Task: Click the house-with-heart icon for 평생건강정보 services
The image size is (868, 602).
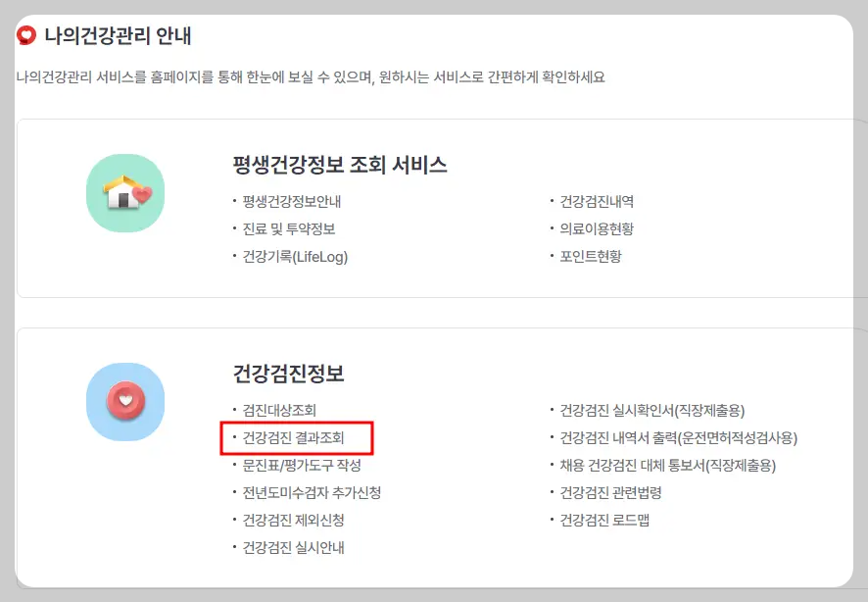Action: coord(124,193)
